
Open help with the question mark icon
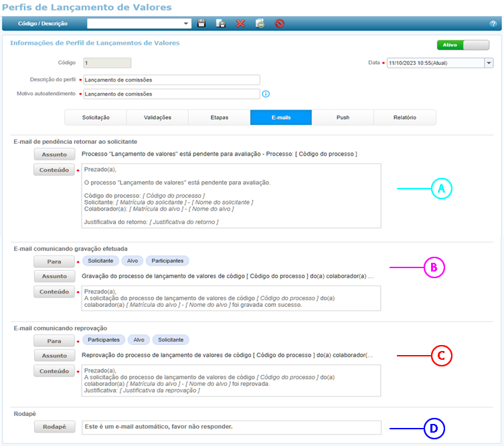(x=493, y=23)
